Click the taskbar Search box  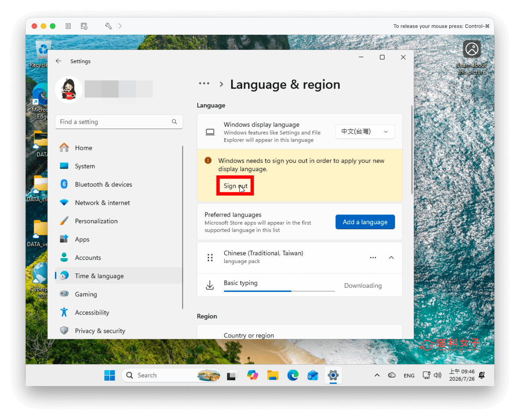pos(171,375)
